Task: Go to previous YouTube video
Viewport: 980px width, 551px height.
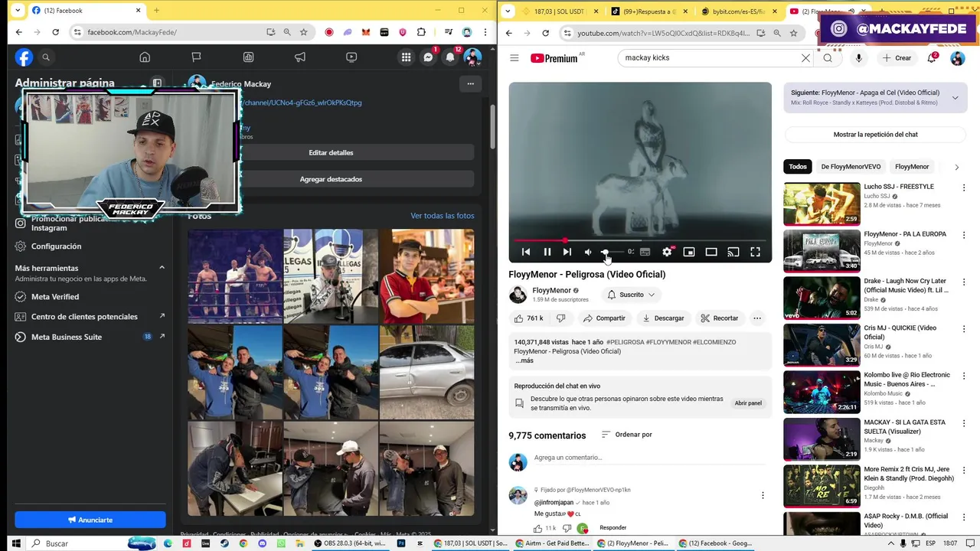Action: (526, 252)
